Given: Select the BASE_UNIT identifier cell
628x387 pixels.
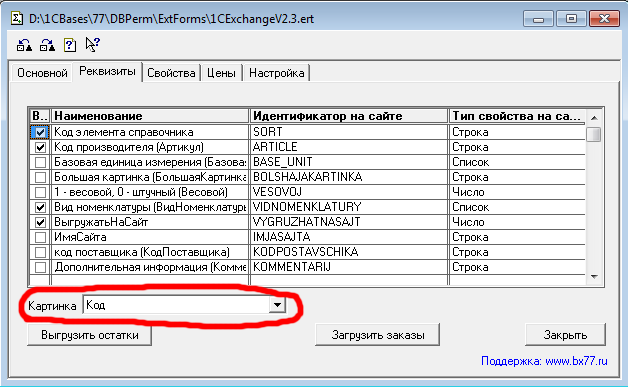Looking at the screenshot, I should click(349, 162).
